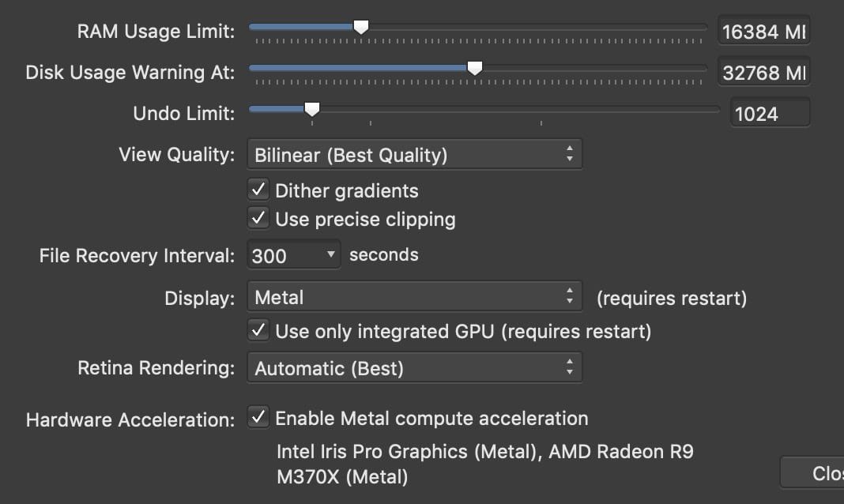Click the Undo Limit slider handle
The width and height of the screenshot is (844, 504).
pos(311,109)
